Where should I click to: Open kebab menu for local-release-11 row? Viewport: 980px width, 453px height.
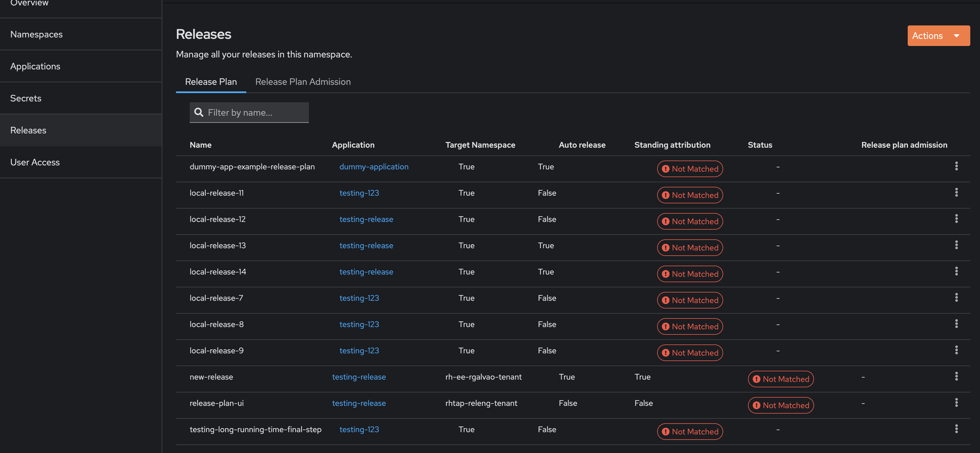(956, 193)
